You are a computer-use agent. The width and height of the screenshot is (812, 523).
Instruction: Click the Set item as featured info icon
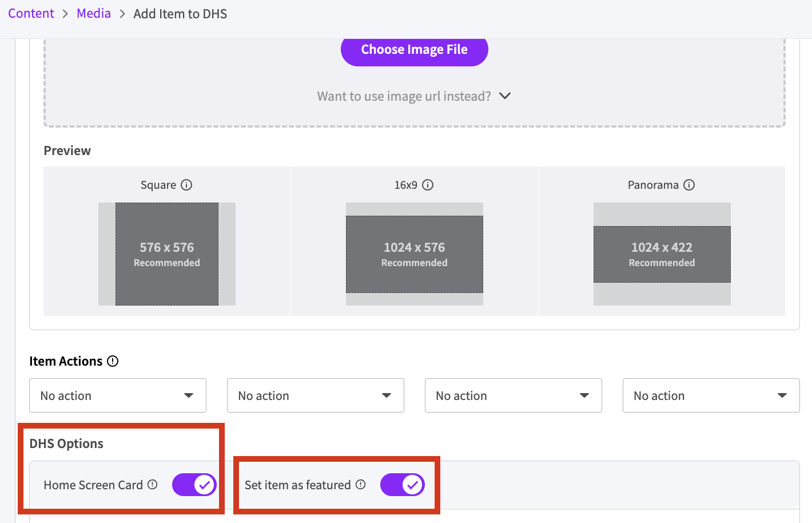pyautogui.click(x=360, y=485)
